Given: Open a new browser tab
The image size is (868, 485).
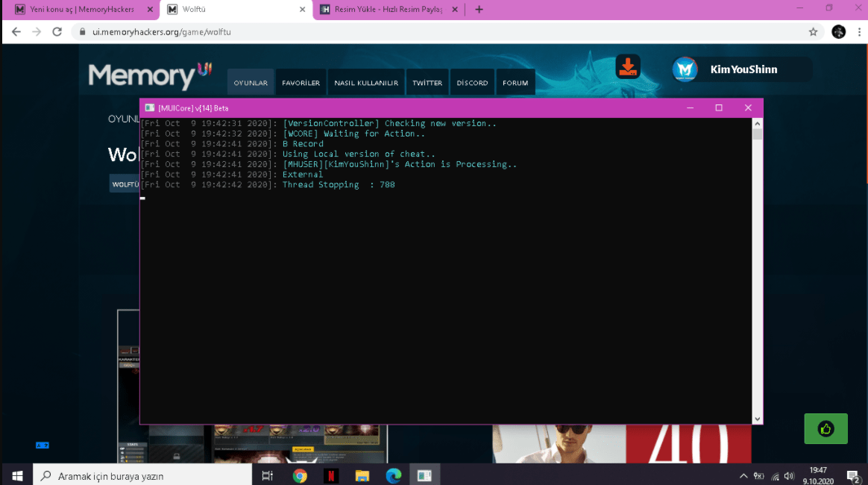Looking at the screenshot, I should click(479, 10).
